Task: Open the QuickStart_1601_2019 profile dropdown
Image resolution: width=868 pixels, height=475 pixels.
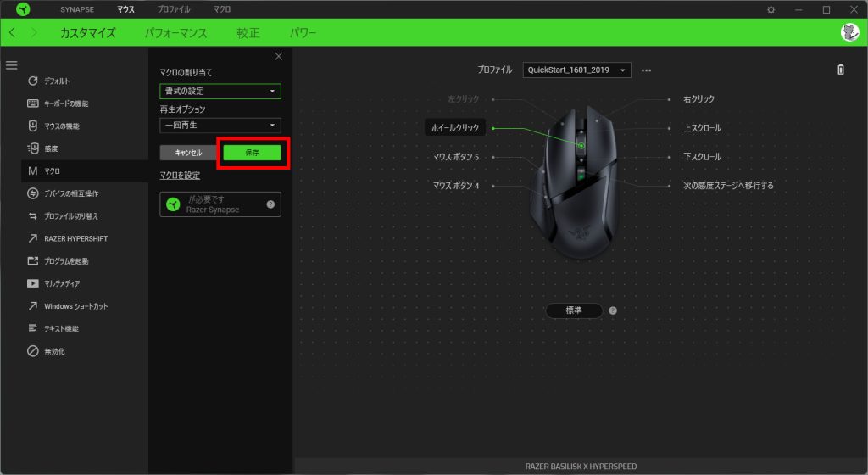Action: pos(576,70)
